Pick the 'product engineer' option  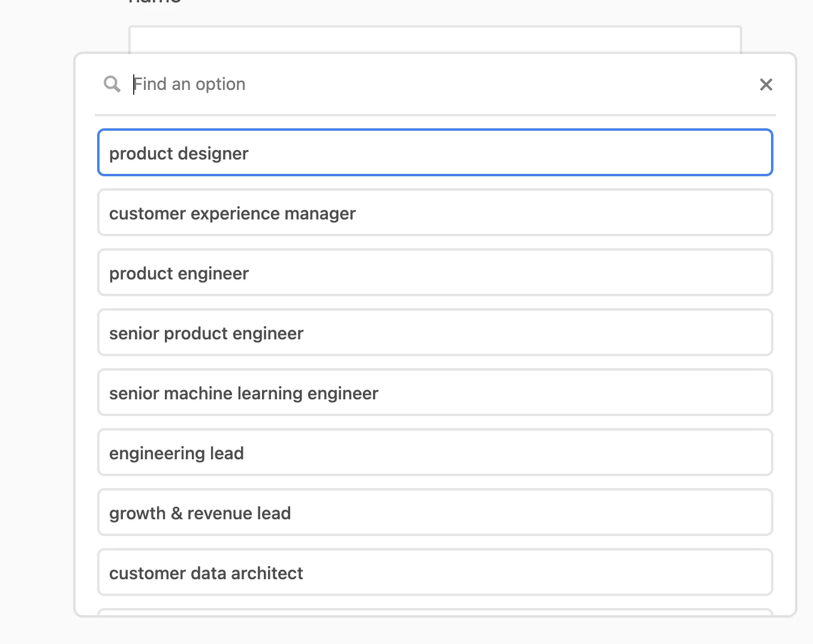pos(435,272)
